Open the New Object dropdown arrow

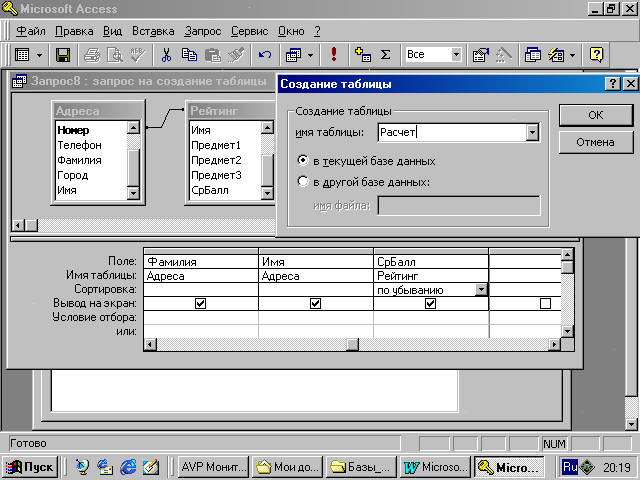[x=573, y=55]
